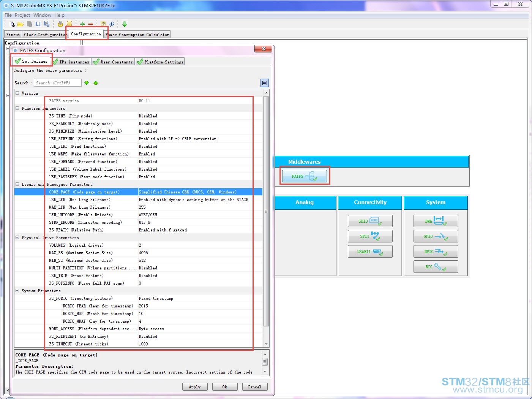The width and height of the screenshot is (532, 399).
Task: Open the SPI1 connectivity button
Action: [370, 236]
